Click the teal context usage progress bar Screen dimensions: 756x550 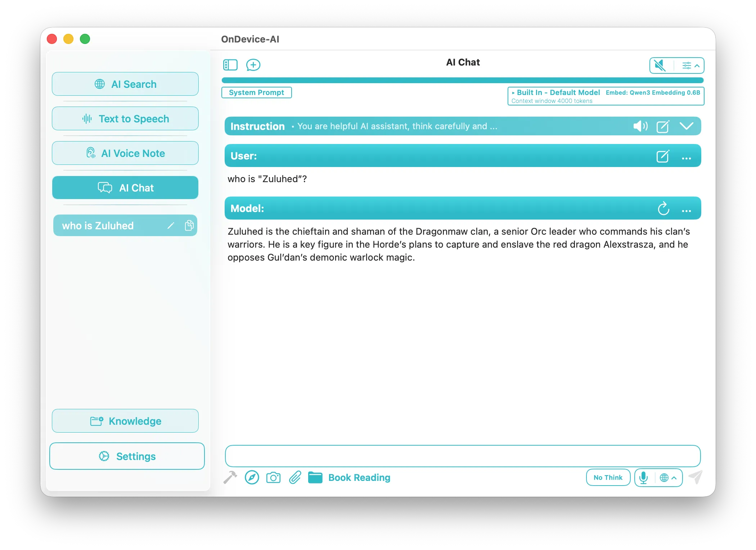click(x=463, y=80)
